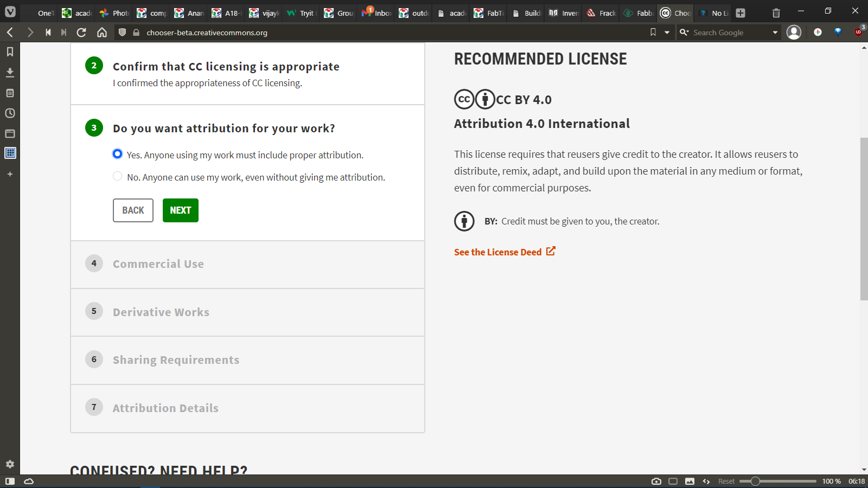Open the History side panel
The image size is (868, 488).
click(x=10, y=113)
